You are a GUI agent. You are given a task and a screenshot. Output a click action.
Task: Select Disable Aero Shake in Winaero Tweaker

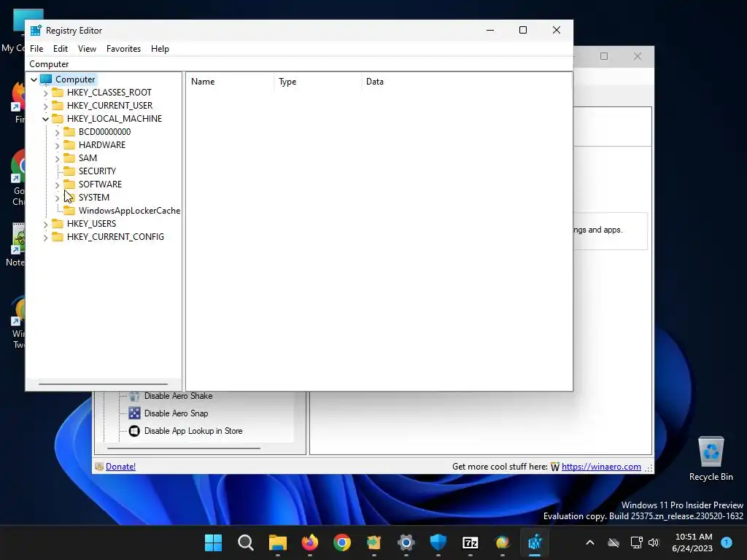pos(178,396)
